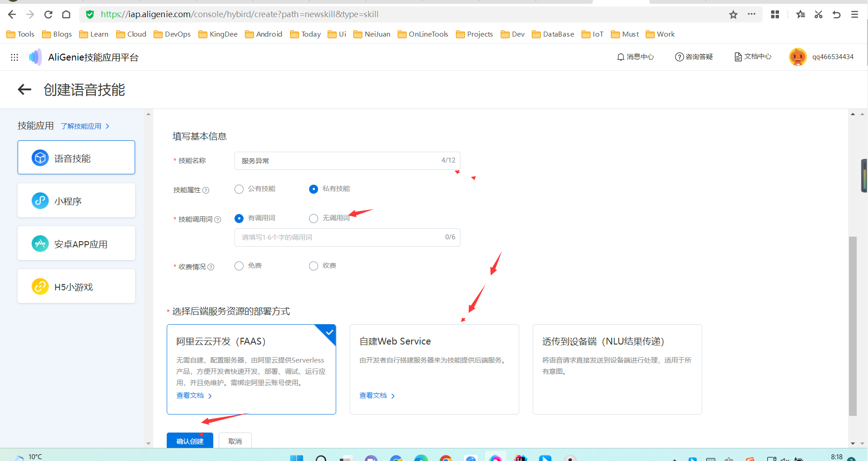Screen dimensions: 868x461
Task: Select the 语音技能 sidebar item
Action: (76, 158)
